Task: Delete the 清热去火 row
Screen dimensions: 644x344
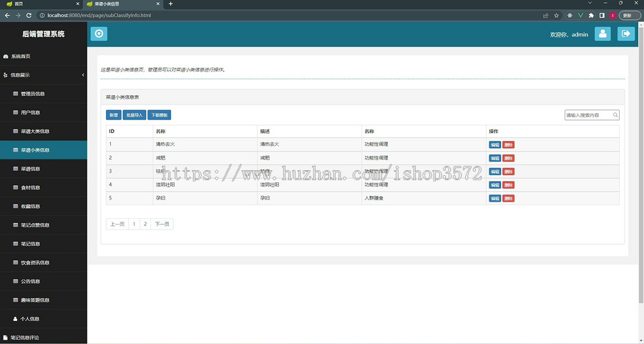Action: [509, 145]
